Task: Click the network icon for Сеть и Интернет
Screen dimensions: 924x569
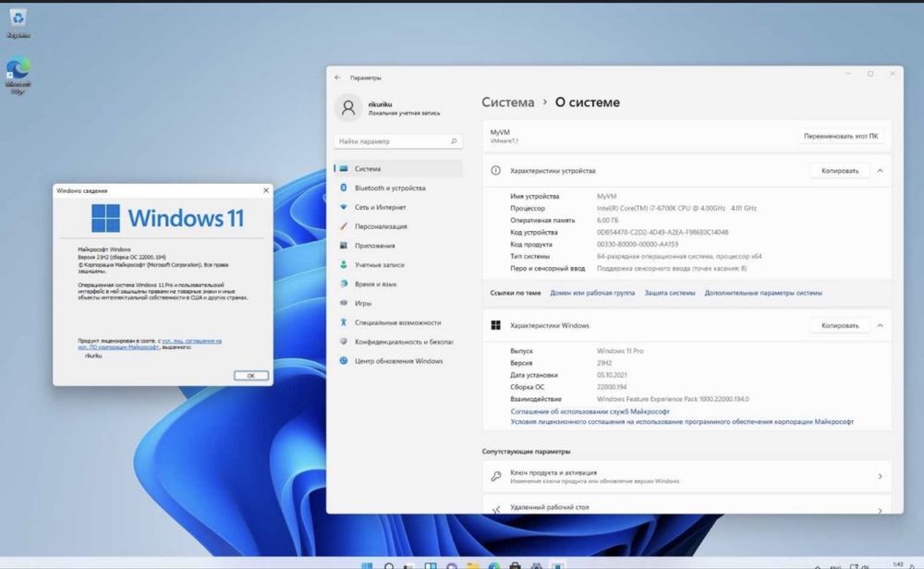Action: [344, 207]
